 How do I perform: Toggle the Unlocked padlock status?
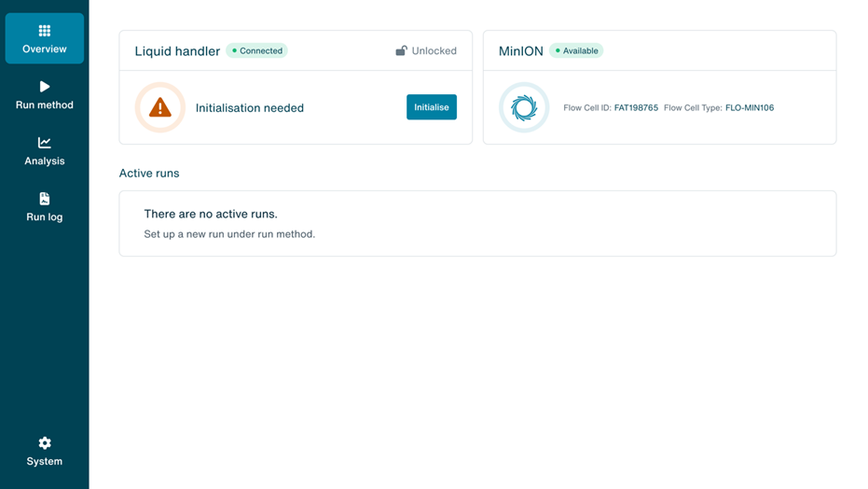tap(426, 51)
